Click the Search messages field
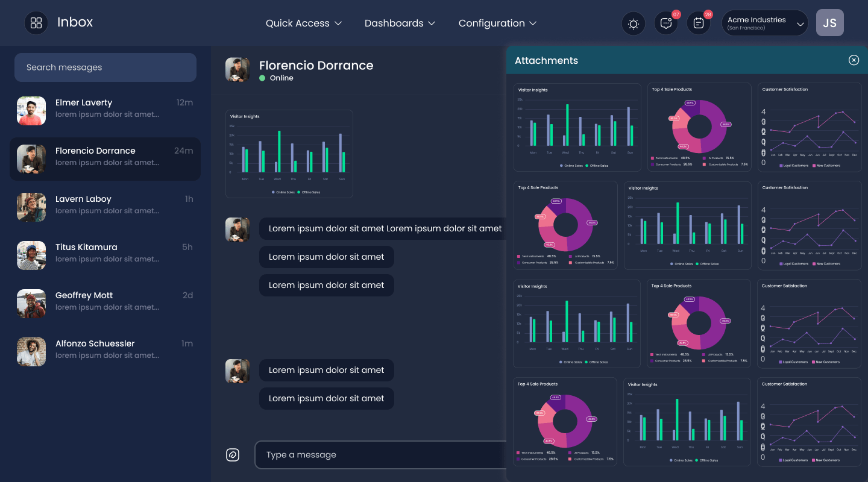Image resolution: width=868 pixels, height=482 pixels. pos(105,67)
